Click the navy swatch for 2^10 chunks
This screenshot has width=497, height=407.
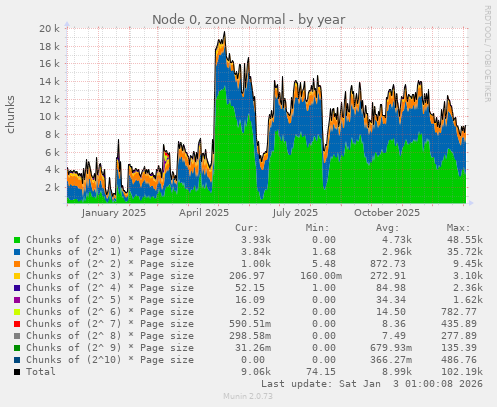(17, 360)
